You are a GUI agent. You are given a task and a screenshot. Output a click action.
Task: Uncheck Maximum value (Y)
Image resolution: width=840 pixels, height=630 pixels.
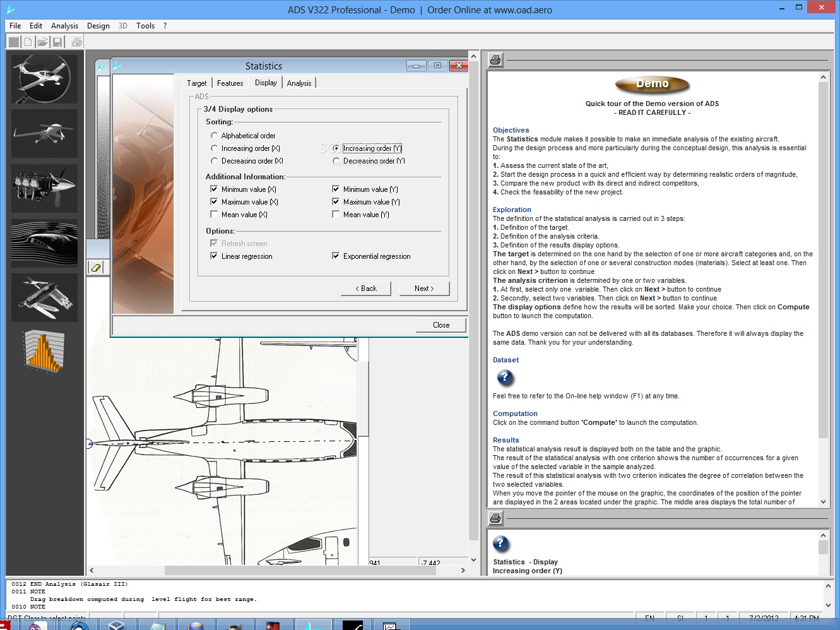[366, 202]
